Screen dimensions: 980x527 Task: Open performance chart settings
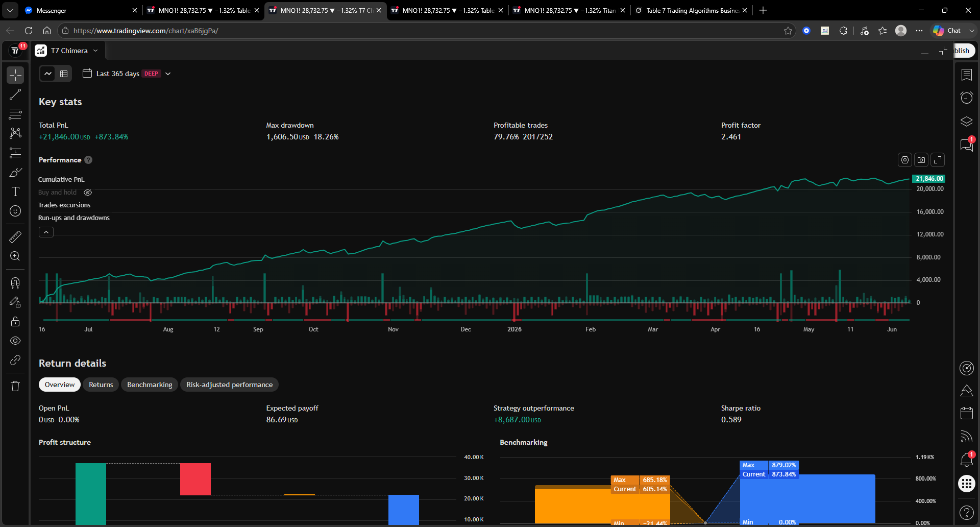905,160
